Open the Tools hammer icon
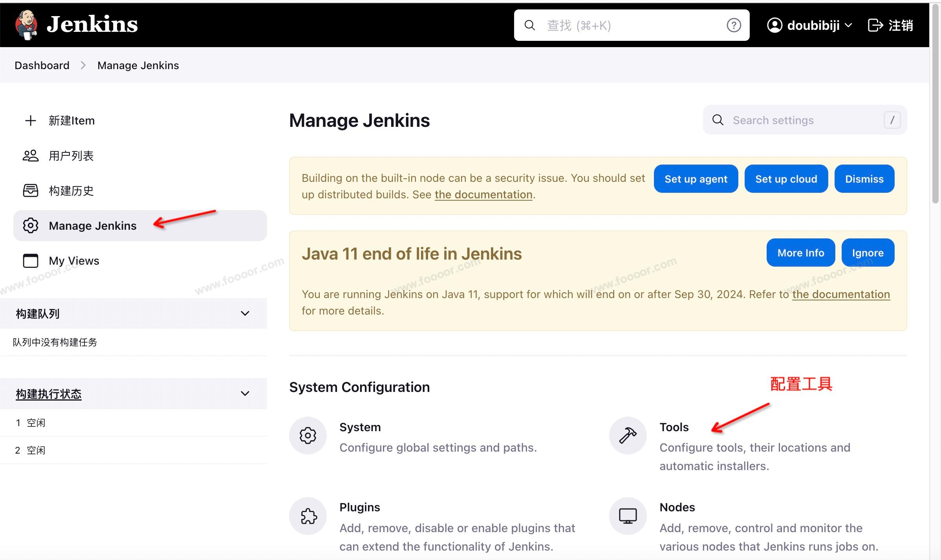 tap(628, 436)
